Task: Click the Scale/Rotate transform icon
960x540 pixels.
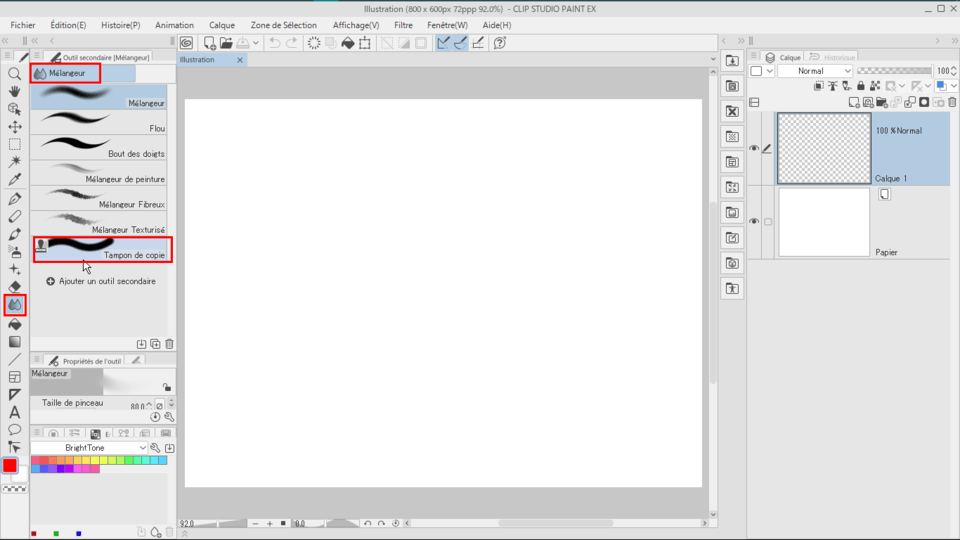Action: coord(365,43)
